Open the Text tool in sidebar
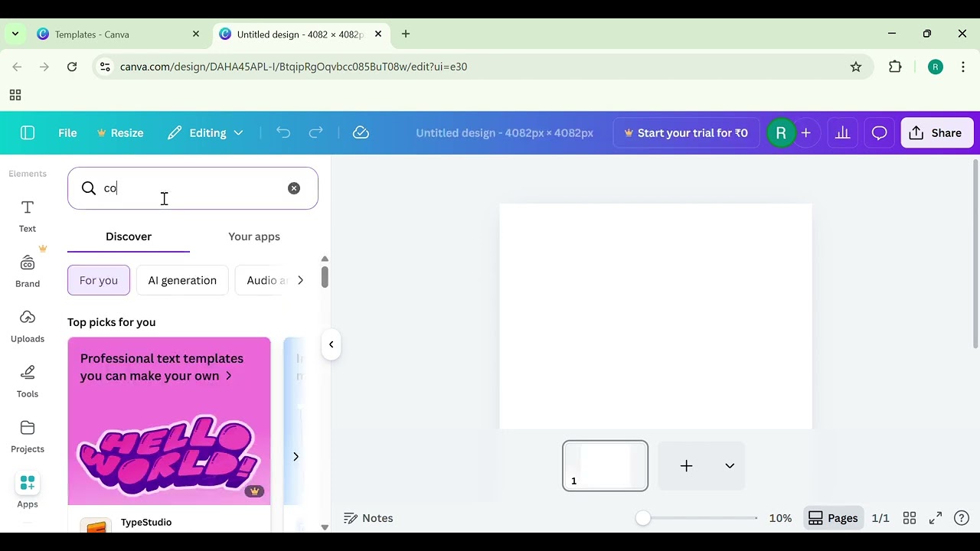 pyautogui.click(x=28, y=216)
